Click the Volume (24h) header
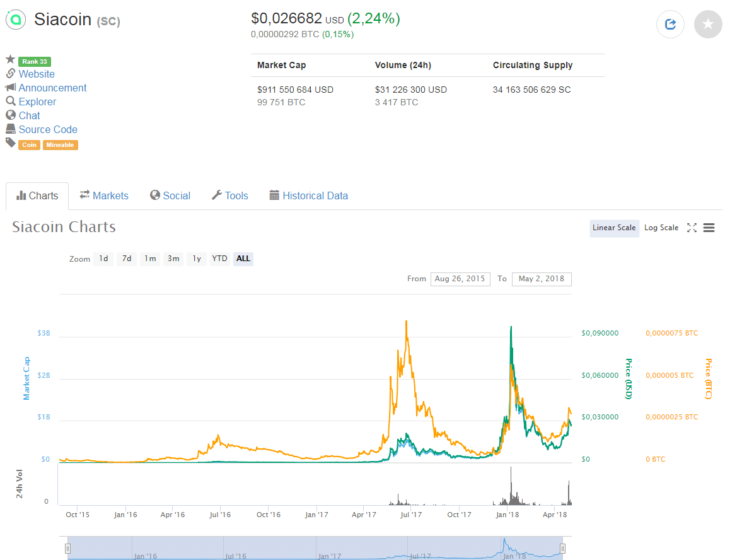The height and width of the screenshot is (560, 754). click(403, 66)
